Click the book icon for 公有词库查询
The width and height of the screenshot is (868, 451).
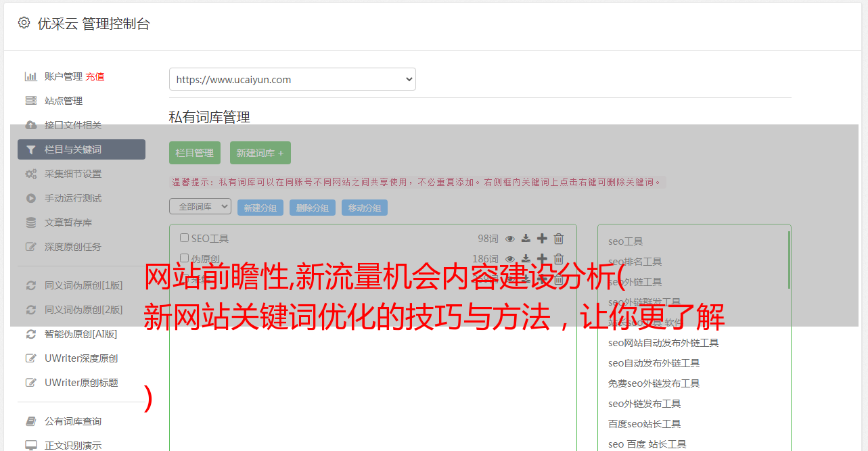coord(30,421)
